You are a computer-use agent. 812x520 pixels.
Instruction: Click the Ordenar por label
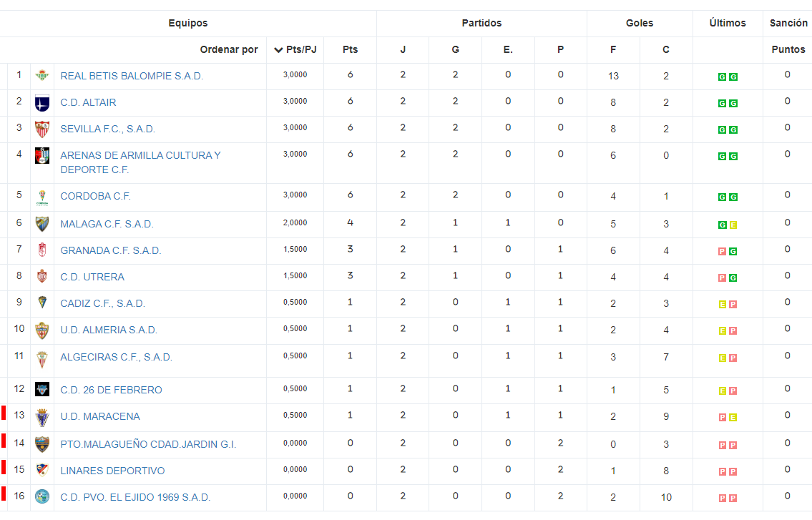pyautogui.click(x=229, y=50)
